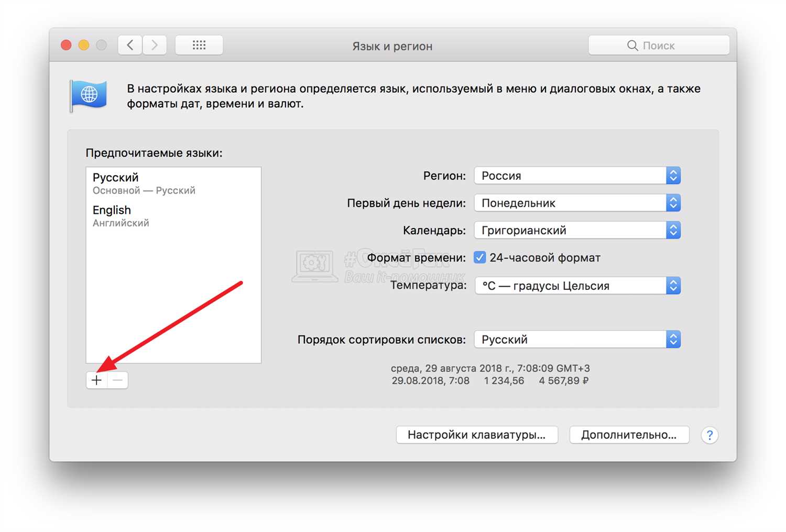
Task: Click the Предпочитаемые языки: label
Action: point(154,153)
